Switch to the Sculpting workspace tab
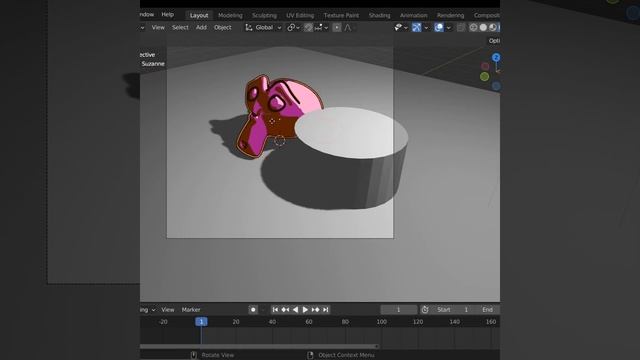 [264, 15]
